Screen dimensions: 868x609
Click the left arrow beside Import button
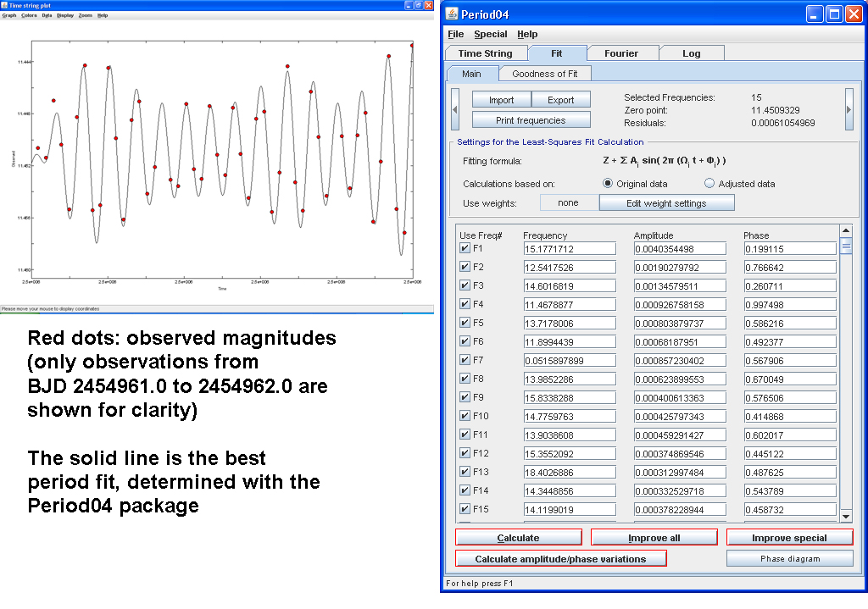[455, 109]
